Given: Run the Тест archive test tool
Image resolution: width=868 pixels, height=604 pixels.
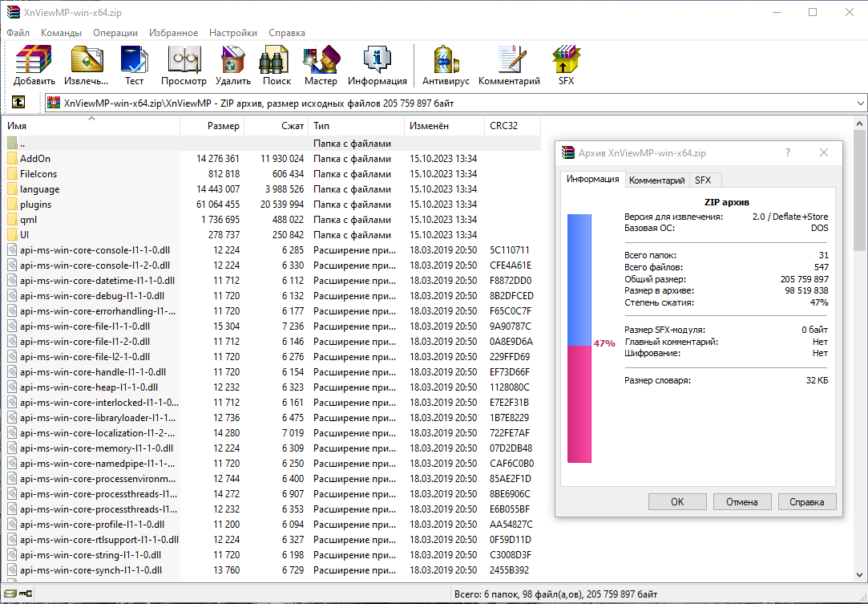Looking at the screenshot, I should 134,59.
